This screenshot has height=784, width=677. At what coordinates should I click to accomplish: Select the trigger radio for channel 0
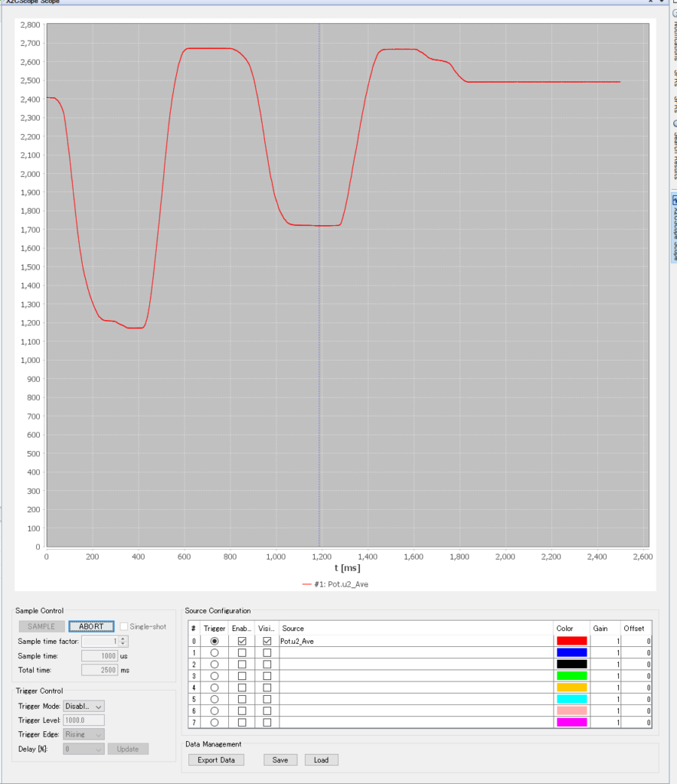(214, 641)
